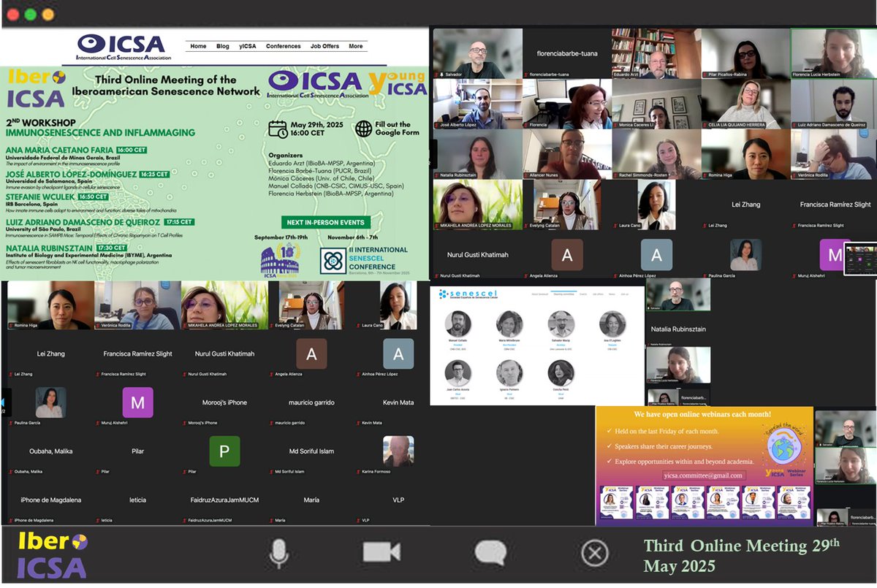Click the young ICSA logo on the meeting flyer

(397, 85)
